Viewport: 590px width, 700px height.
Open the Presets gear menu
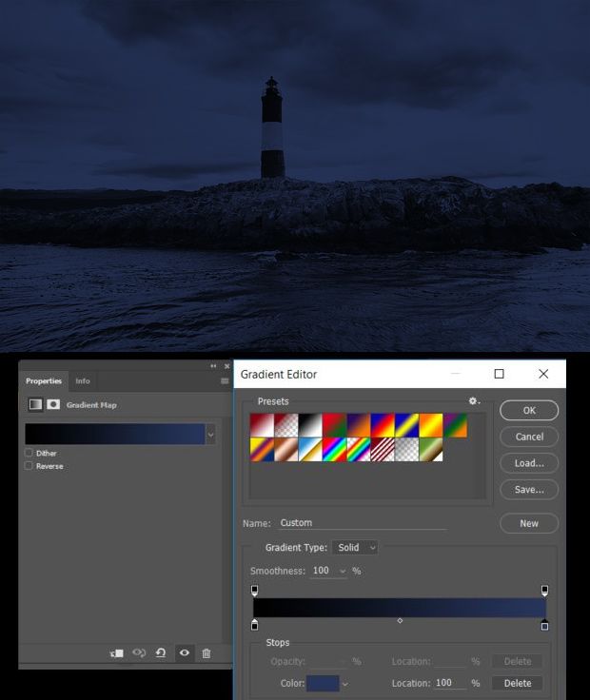tap(474, 401)
